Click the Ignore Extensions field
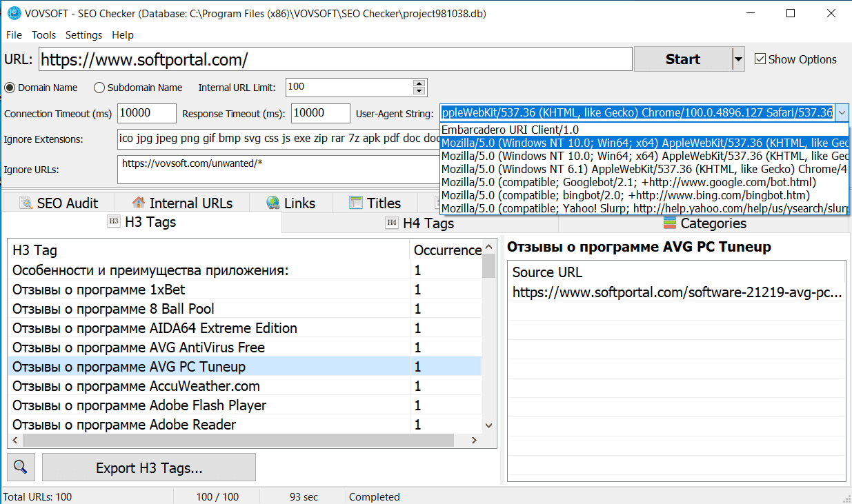The image size is (852, 504). pyautogui.click(x=279, y=139)
